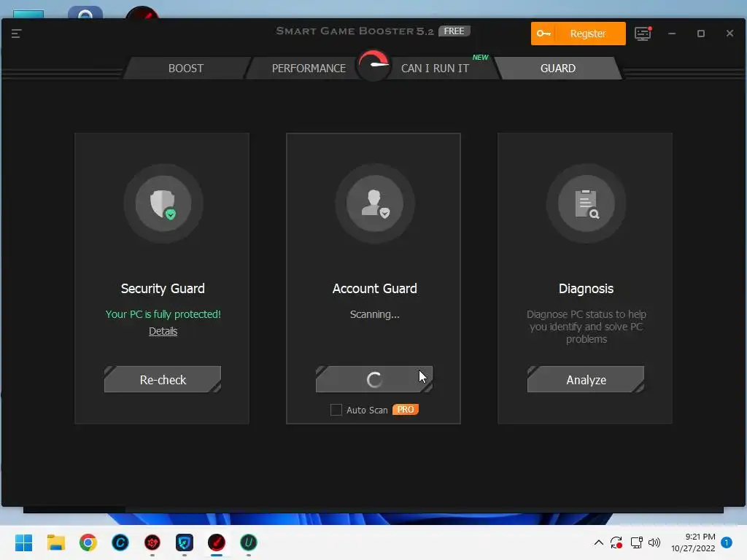Open the hamburger menu in Smart Game Booster

(x=16, y=34)
